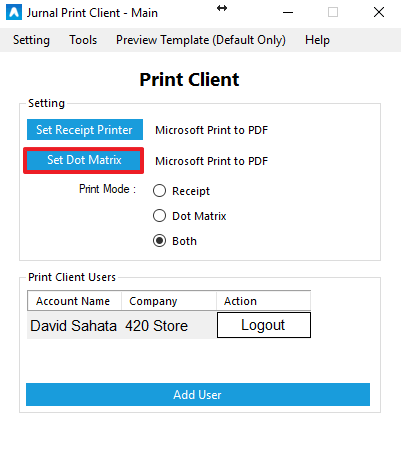Image resolution: width=401 pixels, height=453 pixels.
Task: Open the Help menu
Action: coord(317,40)
